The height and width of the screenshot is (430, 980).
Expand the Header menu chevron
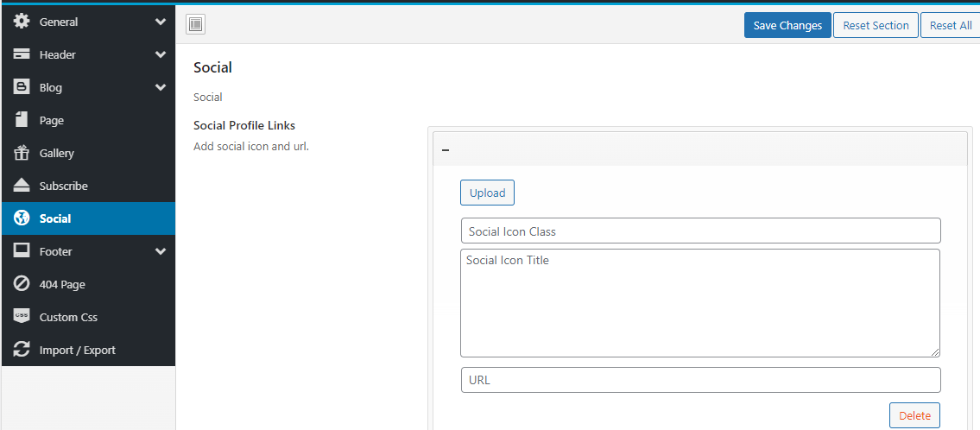click(160, 54)
